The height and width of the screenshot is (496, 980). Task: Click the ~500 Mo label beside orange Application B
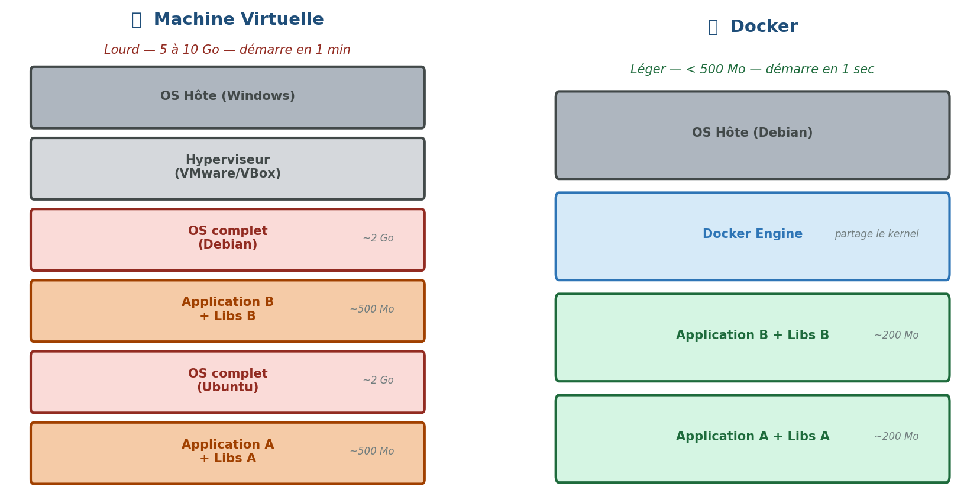point(371,310)
